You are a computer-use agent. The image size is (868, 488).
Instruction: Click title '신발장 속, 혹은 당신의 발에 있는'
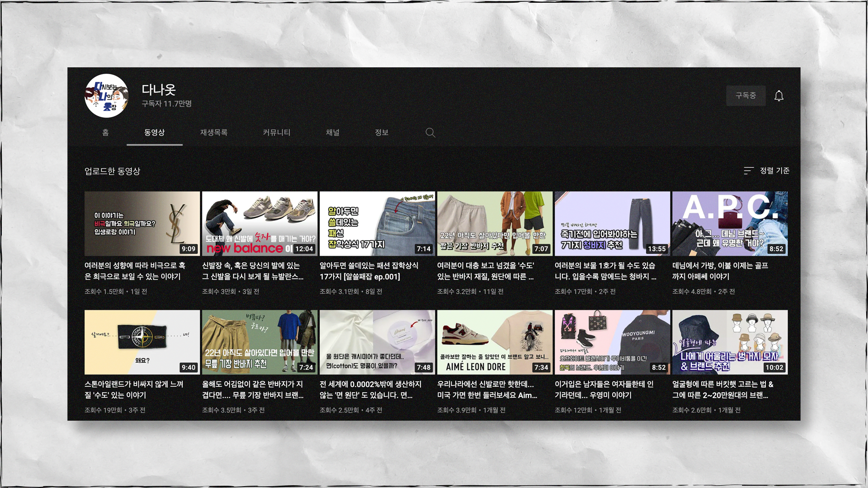point(253,271)
